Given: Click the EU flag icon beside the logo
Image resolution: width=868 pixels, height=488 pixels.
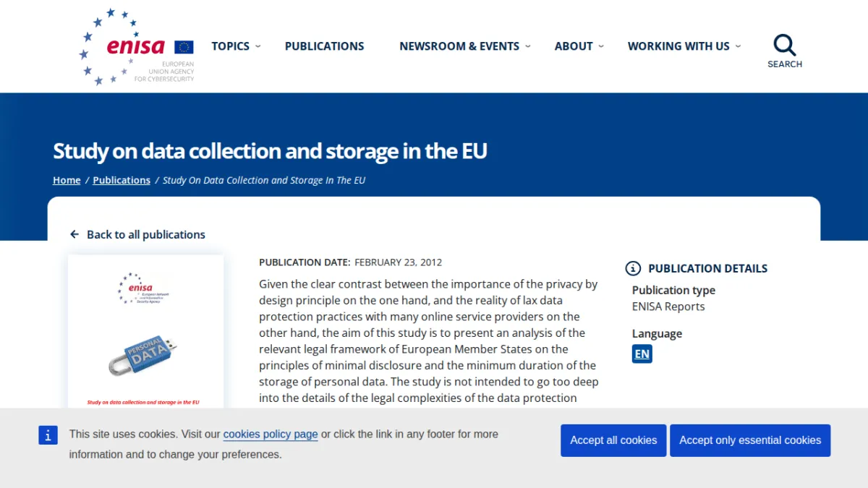Looking at the screenshot, I should click(184, 47).
